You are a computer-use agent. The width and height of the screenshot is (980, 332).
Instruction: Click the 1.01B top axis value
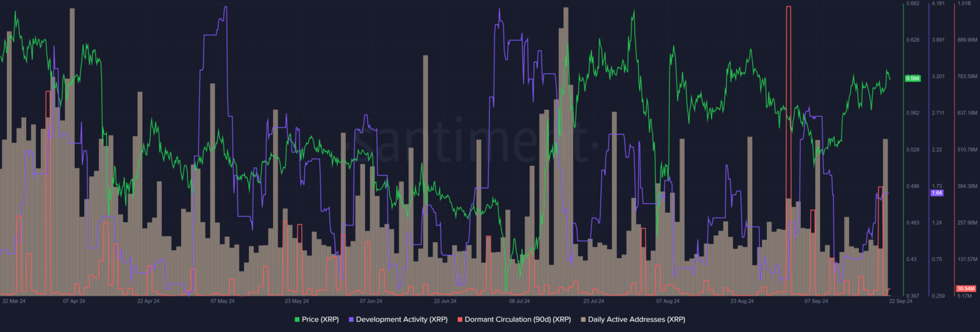(963, 4)
